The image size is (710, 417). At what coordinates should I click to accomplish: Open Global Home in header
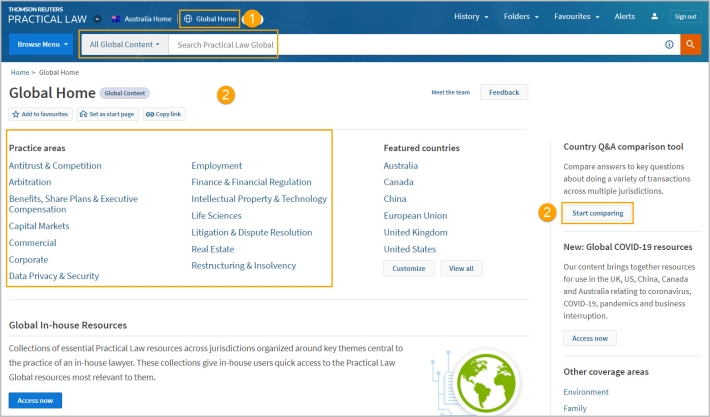click(210, 19)
